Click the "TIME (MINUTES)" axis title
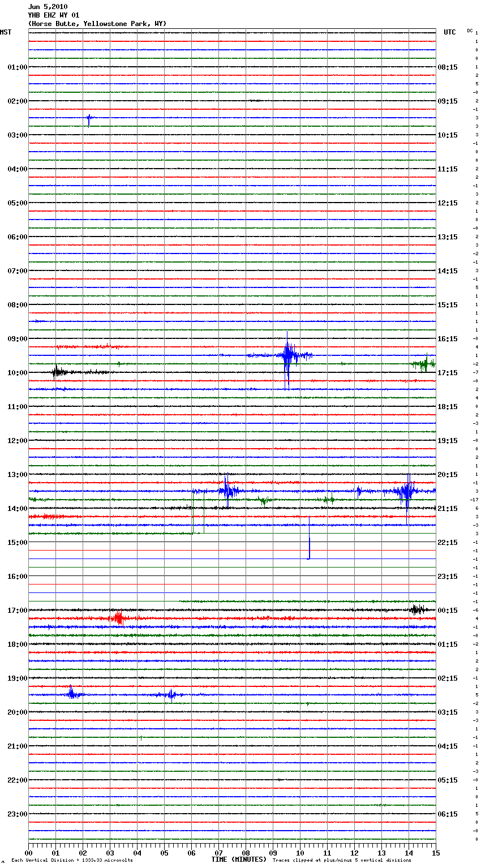 [239, 859]
